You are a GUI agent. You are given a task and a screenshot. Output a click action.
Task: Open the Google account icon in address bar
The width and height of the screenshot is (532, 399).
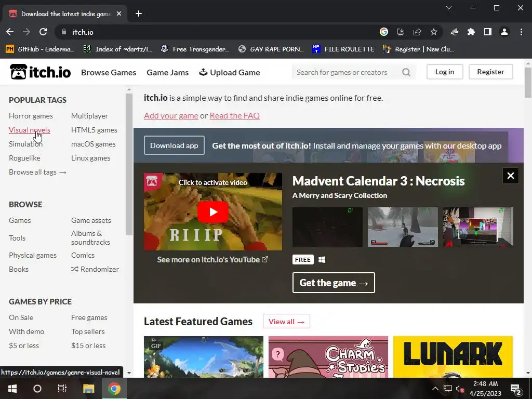[x=384, y=32]
